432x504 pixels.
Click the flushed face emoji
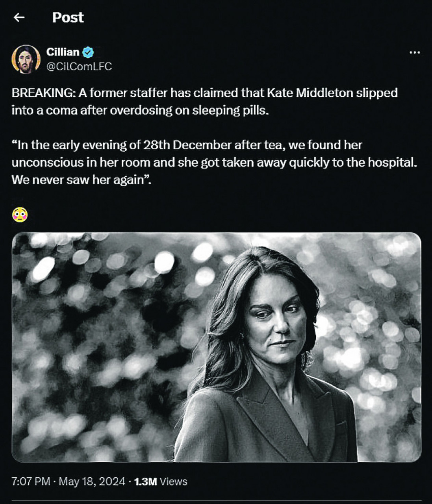point(20,215)
